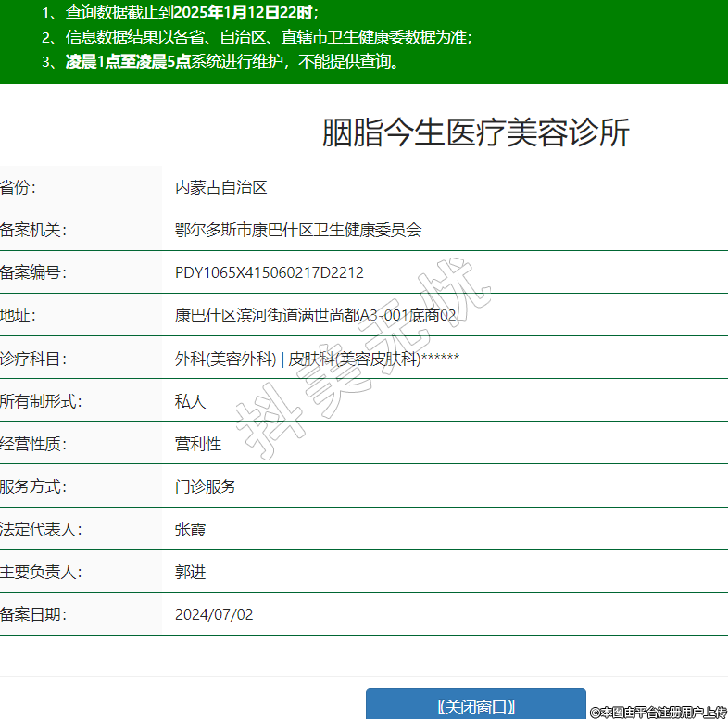Select the address value starting with 康巴什区滨河街道
The width and height of the screenshot is (728, 719).
click(315, 315)
